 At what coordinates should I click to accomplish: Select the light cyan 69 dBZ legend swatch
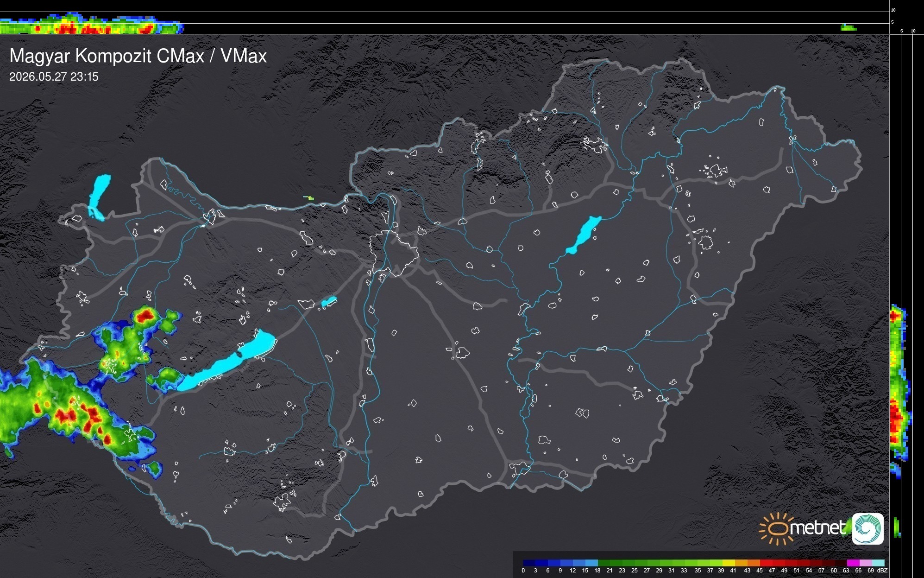coord(878,563)
